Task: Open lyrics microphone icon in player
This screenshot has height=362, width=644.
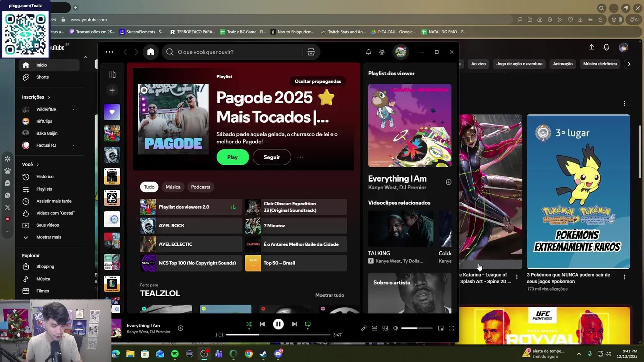Action: point(364,328)
